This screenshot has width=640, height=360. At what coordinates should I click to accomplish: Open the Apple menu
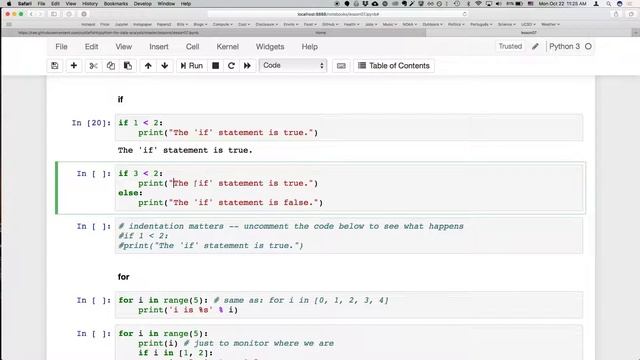point(9,4)
